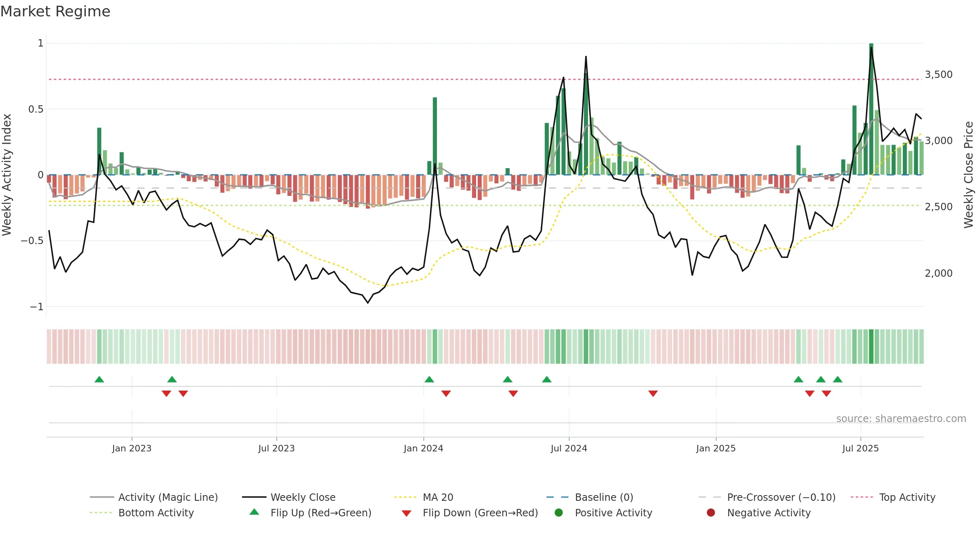The height and width of the screenshot is (551, 980).
Task: Click the Weekly Activity Index axis title
Action: pyautogui.click(x=7, y=175)
